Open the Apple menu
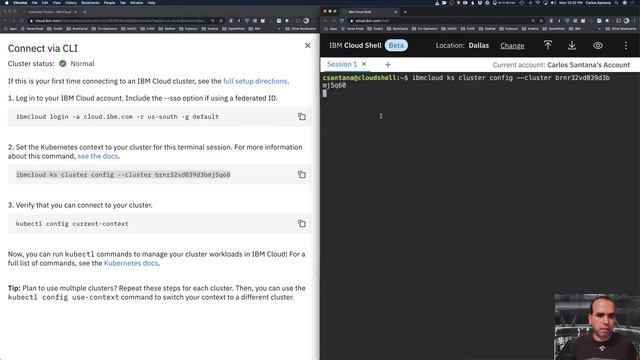The image size is (640, 360). (7, 2)
